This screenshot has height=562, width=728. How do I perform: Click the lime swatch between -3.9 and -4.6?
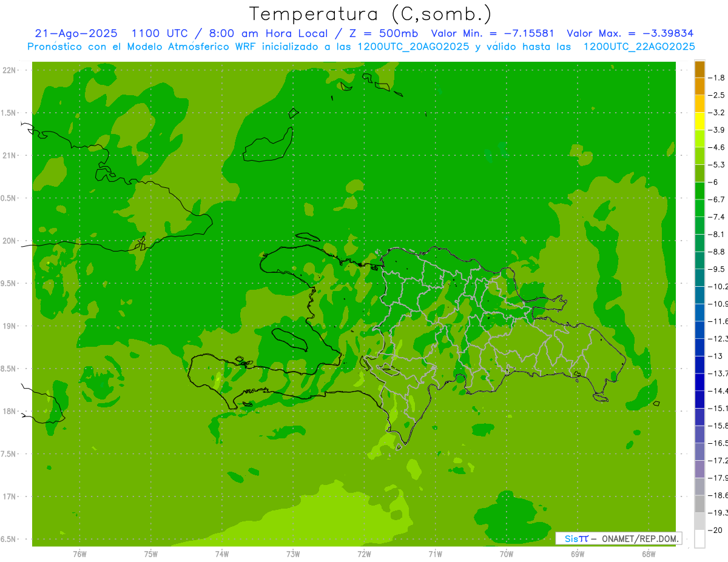click(699, 138)
